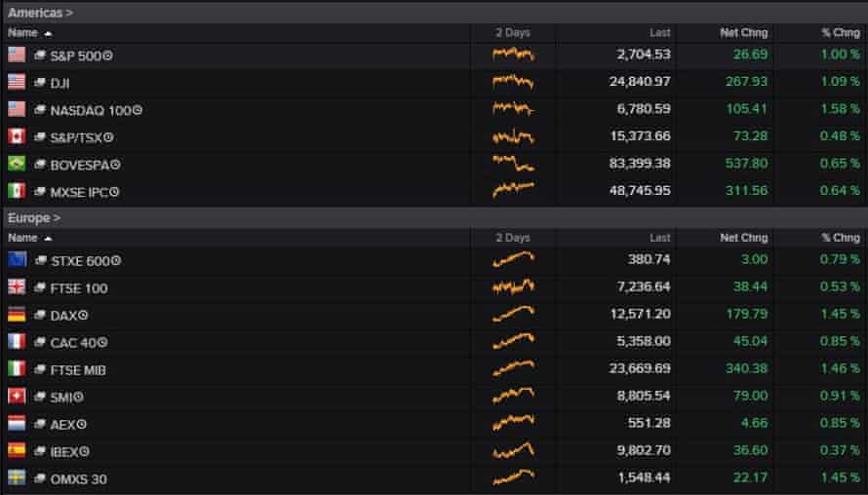The width and height of the screenshot is (868, 495).
Task: Click the French flag beside CAC 40
Action: (x=17, y=341)
